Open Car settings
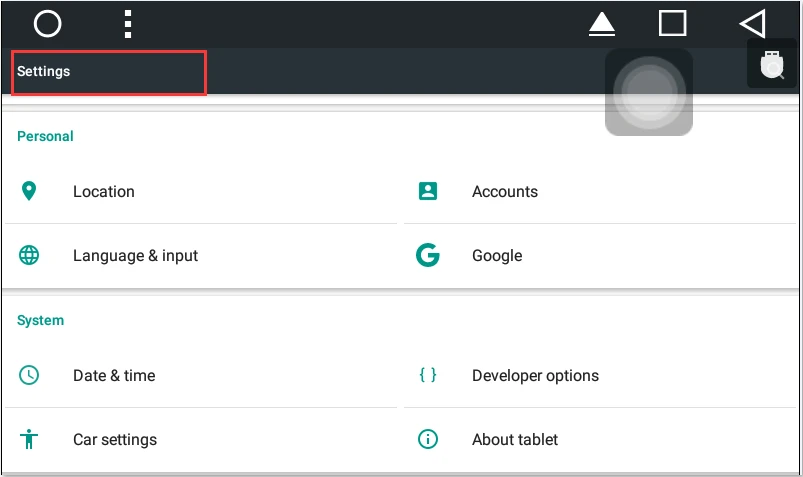803x477 pixels. tap(201, 440)
